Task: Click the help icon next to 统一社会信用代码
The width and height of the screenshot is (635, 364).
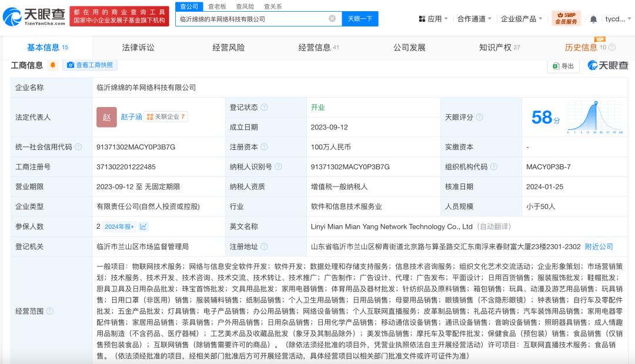Action: point(79,147)
